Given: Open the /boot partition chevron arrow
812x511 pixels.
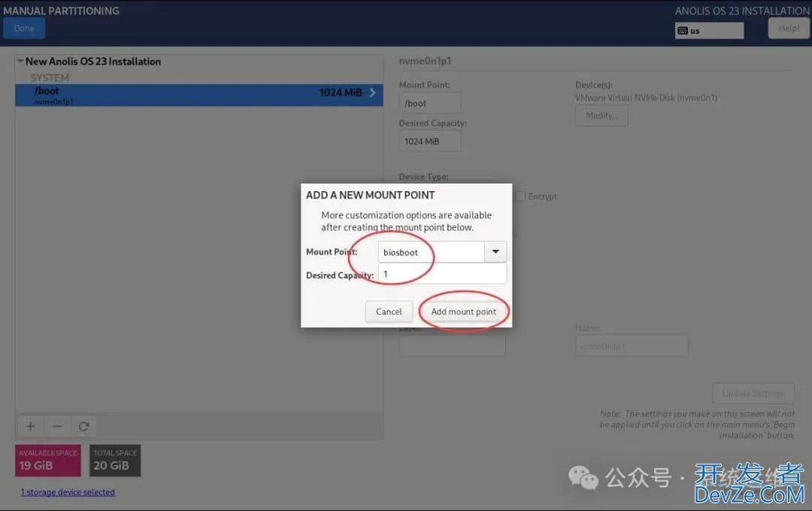Looking at the screenshot, I should pos(372,93).
